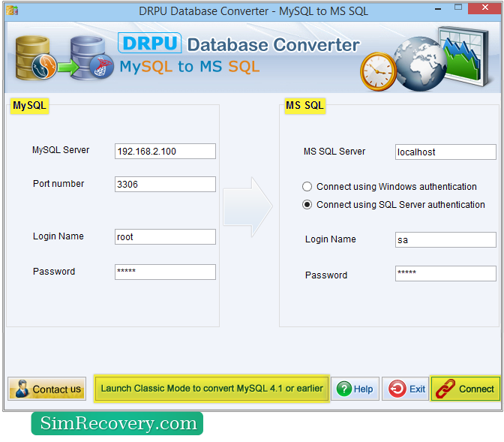The width and height of the screenshot is (504, 442).
Task: Click the app icon in title bar
Action: click(x=12, y=11)
